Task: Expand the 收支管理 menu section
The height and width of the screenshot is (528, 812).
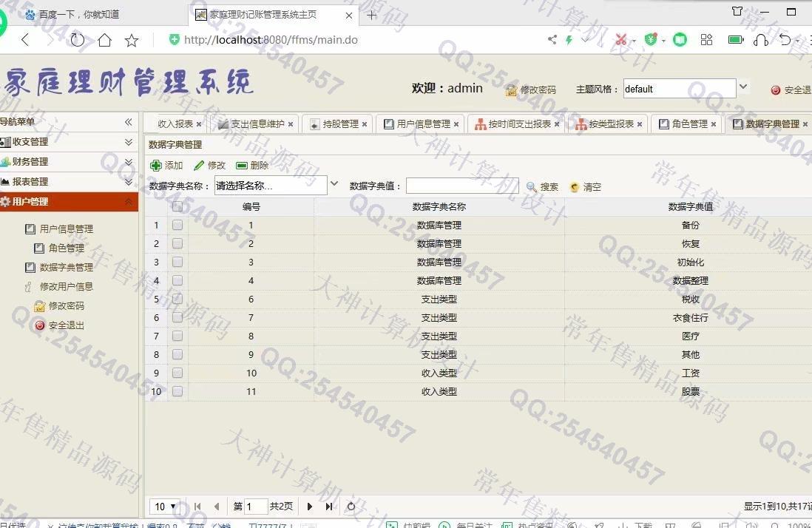Action: pyautogui.click(x=129, y=142)
